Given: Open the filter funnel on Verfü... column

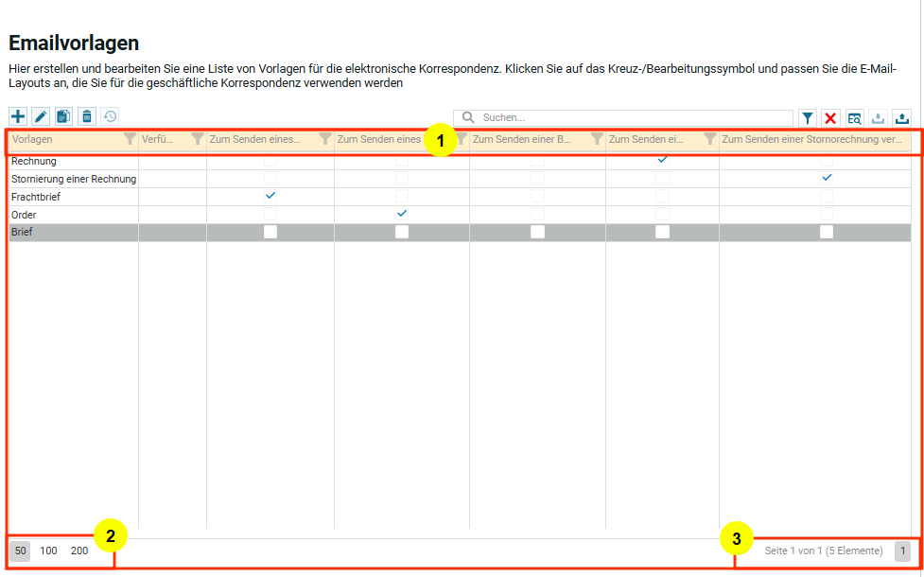Looking at the screenshot, I should [197, 139].
